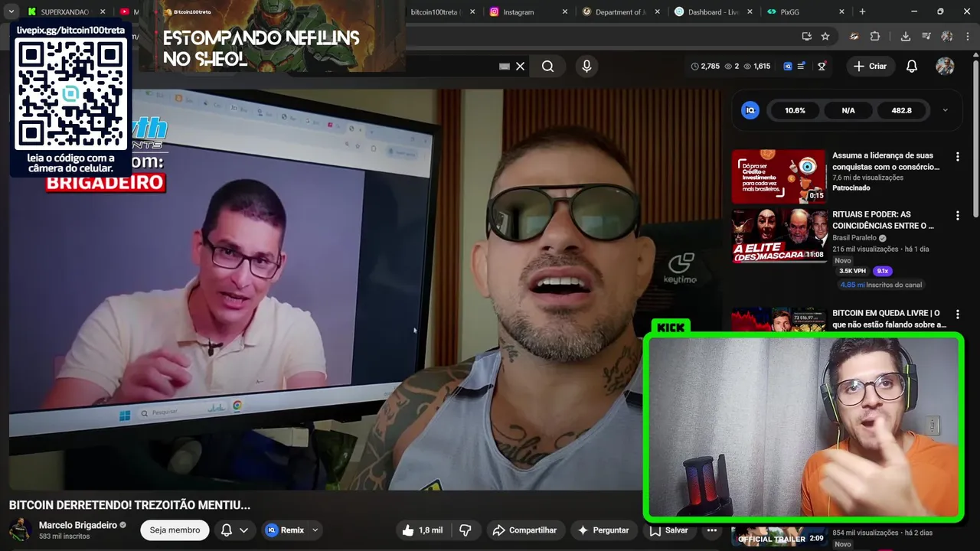Open Chrome downloads icon

point(905,36)
